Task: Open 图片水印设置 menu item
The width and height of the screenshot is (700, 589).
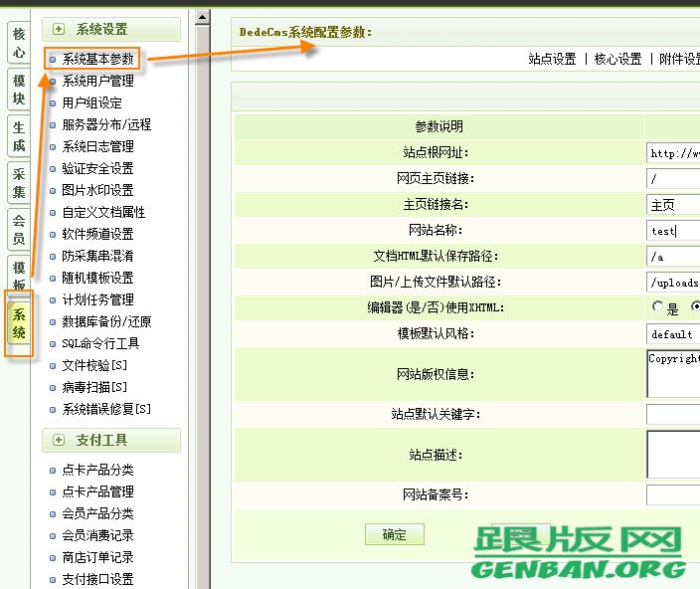Action: point(97,190)
